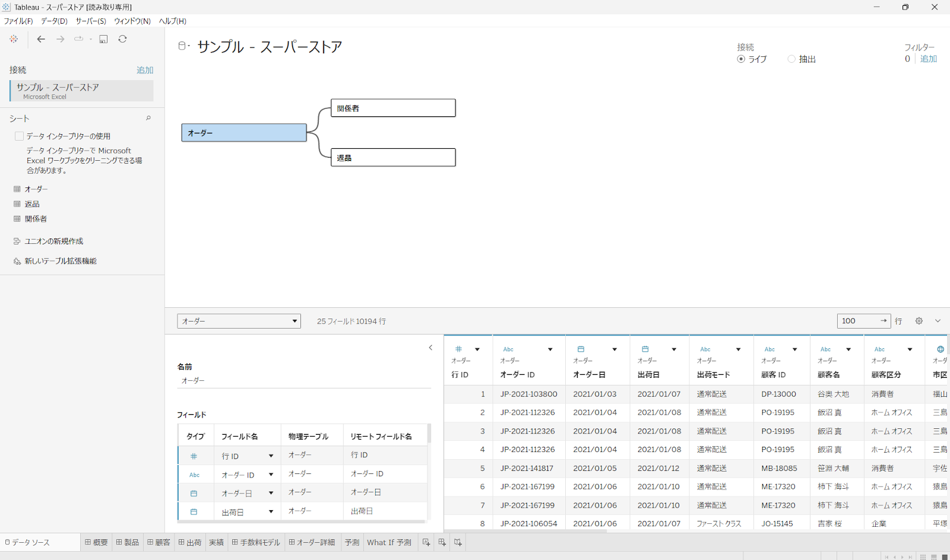The image size is (950, 560).
Task: Click cell JP-2021-103800
Action: coord(529,394)
